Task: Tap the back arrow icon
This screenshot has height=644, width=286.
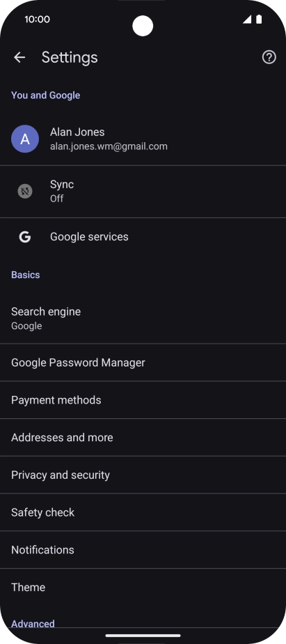Action: 19,57
